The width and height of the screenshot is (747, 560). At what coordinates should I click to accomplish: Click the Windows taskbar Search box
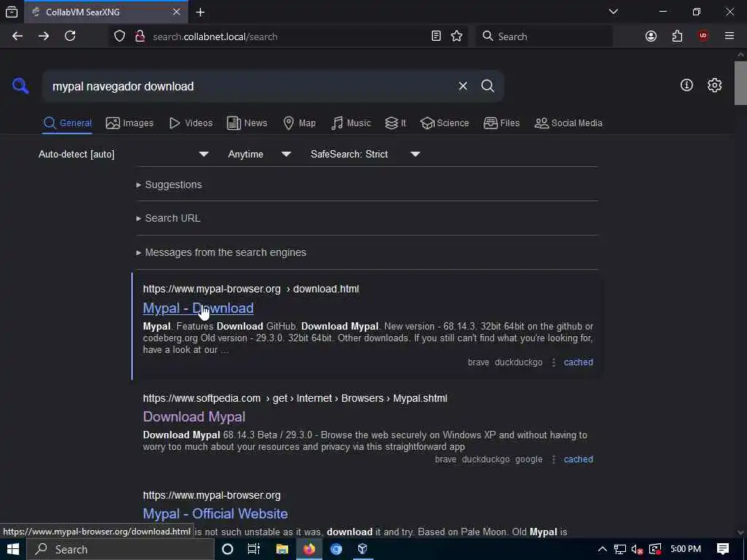(120, 549)
